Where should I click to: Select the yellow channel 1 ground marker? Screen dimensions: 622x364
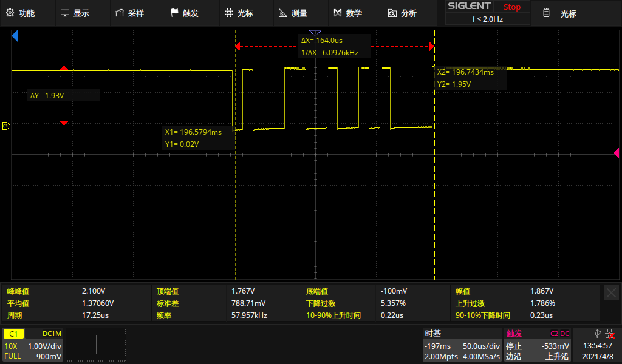pyautogui.click(x=6, y=126)
